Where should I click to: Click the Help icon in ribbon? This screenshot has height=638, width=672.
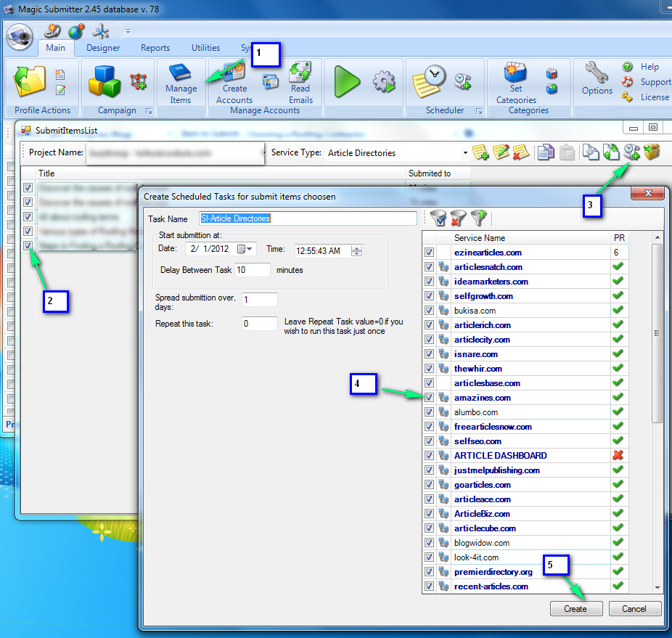(627, 67)
